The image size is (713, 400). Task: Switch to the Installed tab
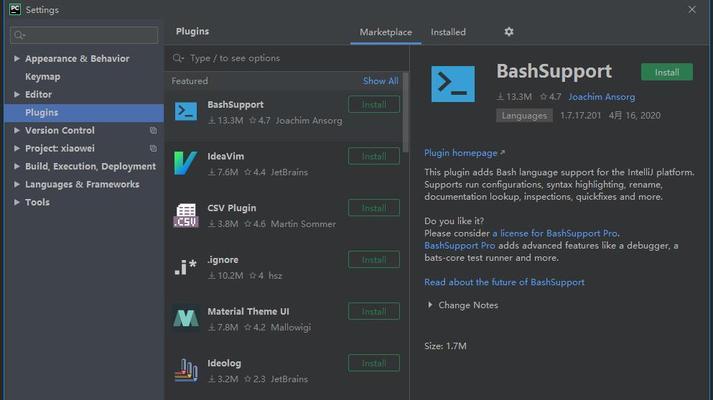pos(448,32)
